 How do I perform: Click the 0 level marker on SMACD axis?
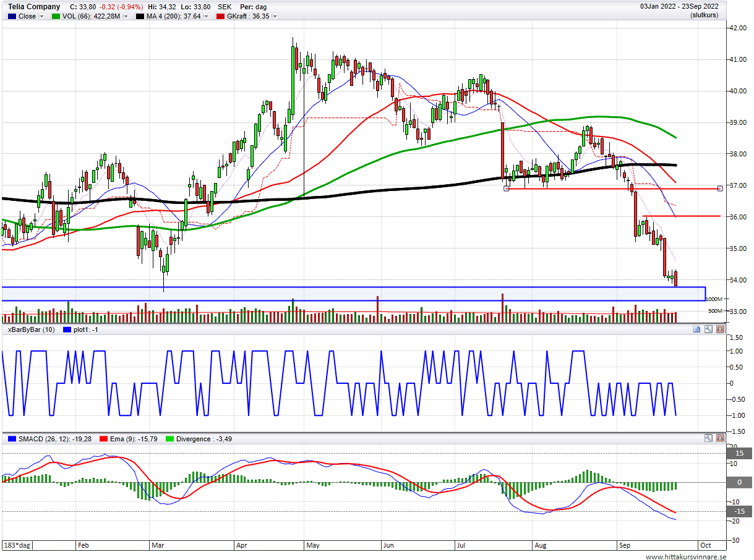pos(739,482)
